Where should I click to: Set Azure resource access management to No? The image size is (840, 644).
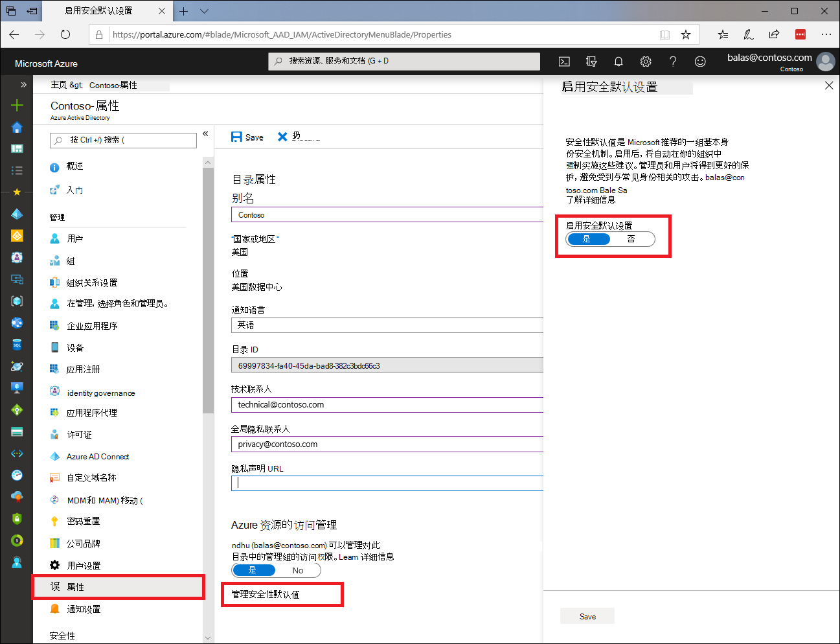[x=298, y=570]
